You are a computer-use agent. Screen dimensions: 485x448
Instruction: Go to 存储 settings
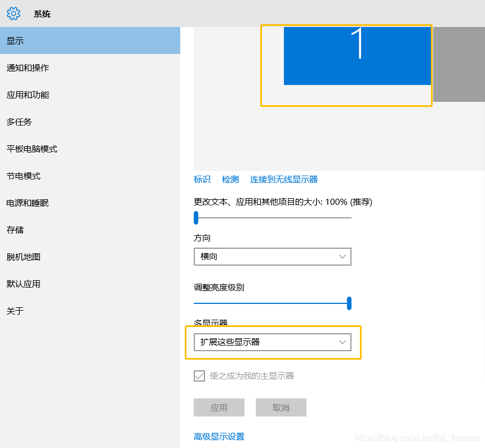click(x=90, y=230)
